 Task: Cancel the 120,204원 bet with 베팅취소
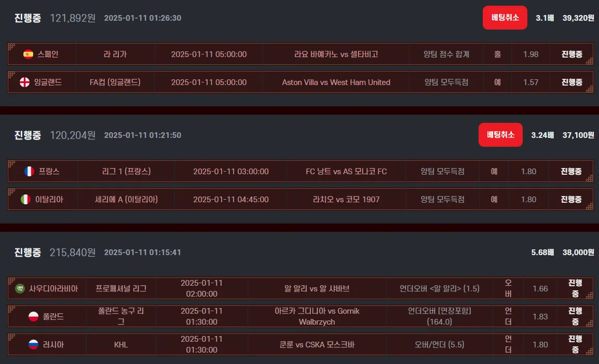click(500, 135)
